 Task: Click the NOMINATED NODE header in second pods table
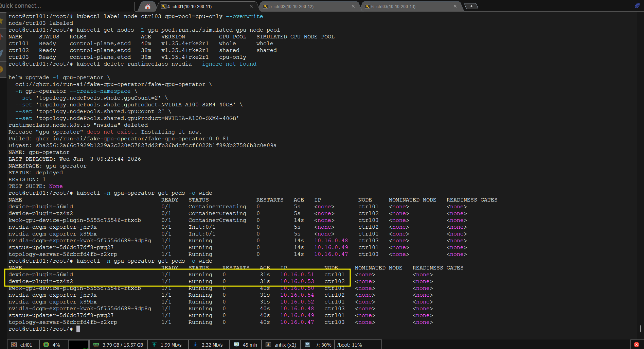tap(378, 268)
